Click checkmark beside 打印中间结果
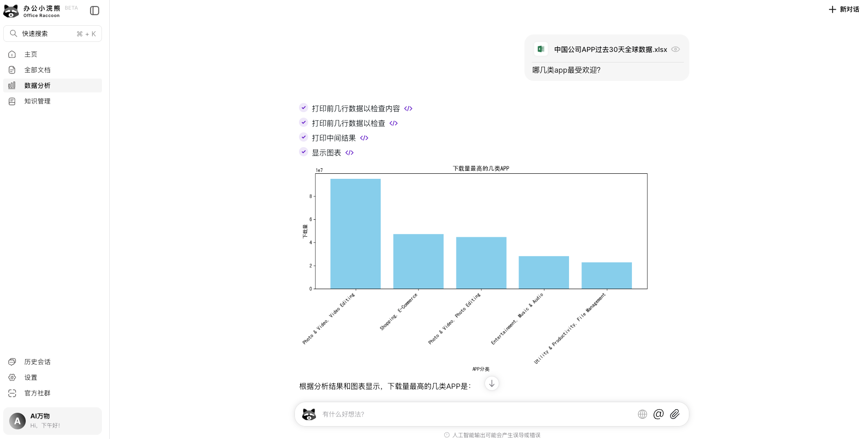Image resolution: width=868 pixels, height=439 pixels. point(304,137)
